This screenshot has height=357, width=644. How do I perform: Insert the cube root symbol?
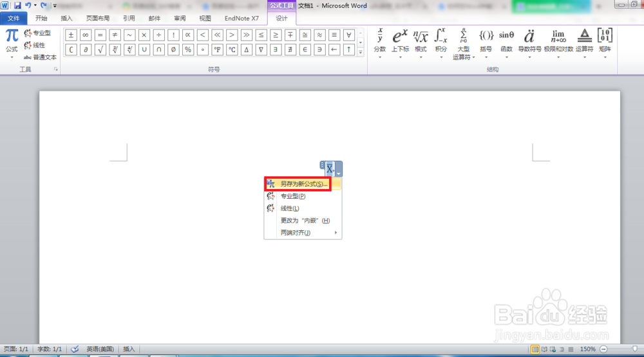click(115, 50)
